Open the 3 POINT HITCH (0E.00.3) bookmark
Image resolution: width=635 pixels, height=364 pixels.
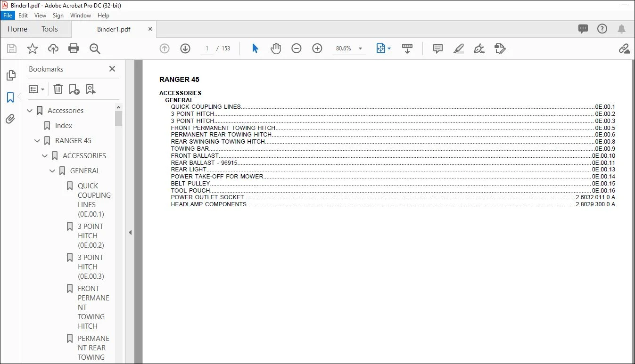pos(91,267)
